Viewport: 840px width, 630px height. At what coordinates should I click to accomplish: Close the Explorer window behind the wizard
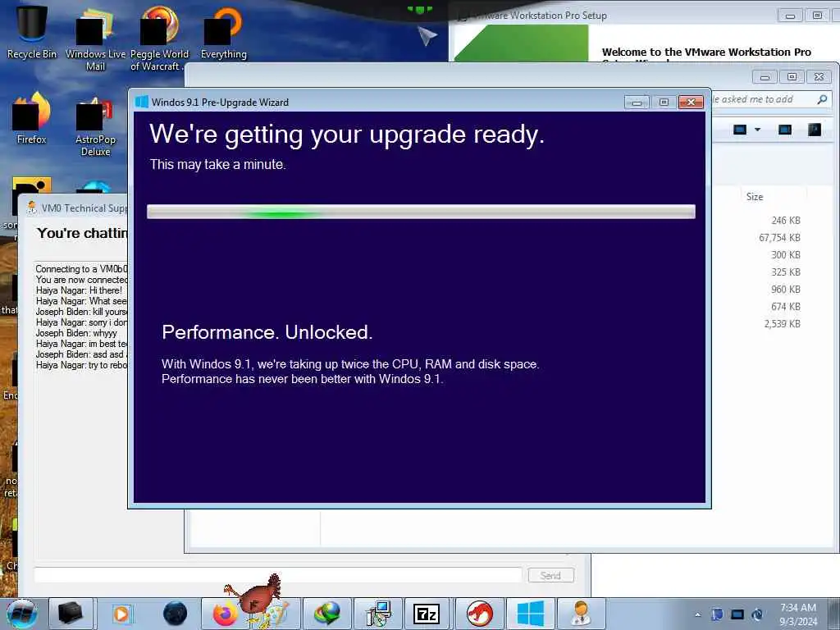pyautogui.click(x=819, y=77)
